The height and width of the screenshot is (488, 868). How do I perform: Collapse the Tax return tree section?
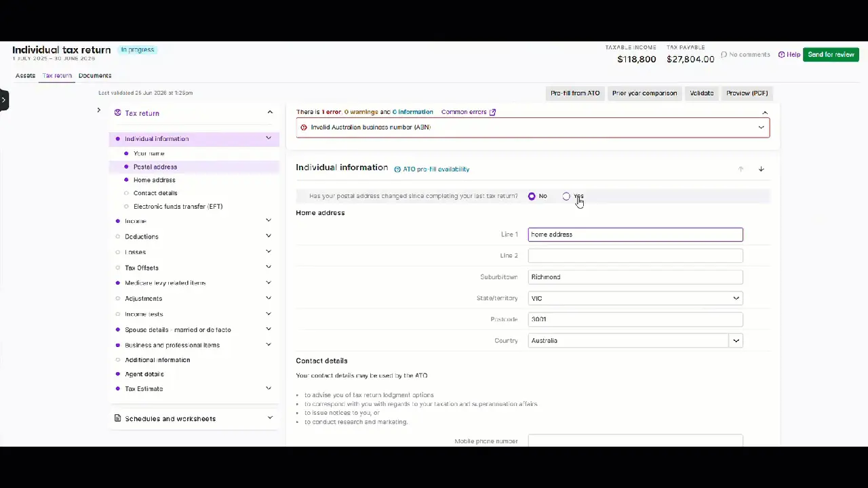click(270, 113)
